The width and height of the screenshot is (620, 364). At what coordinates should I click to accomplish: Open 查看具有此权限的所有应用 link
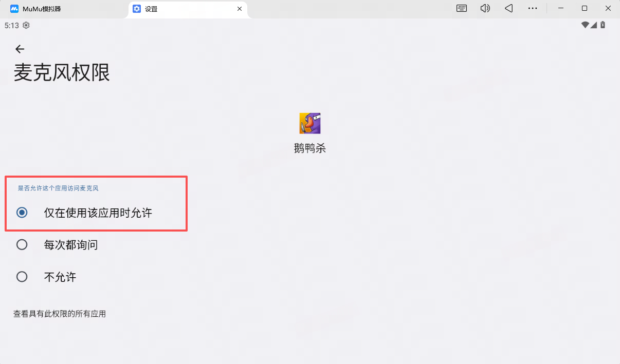click(x=60, y=314)
